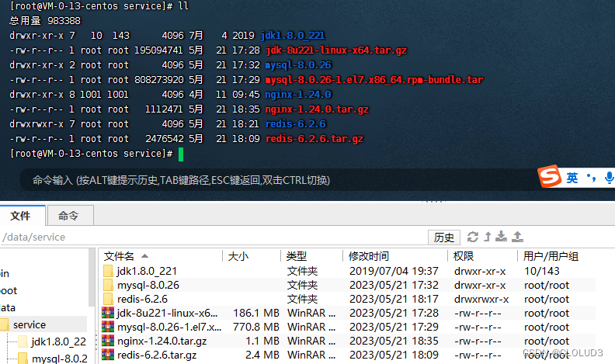
Task: Click the mysql-8.0.26 folder icon in the file list
Action: point(108,285)
